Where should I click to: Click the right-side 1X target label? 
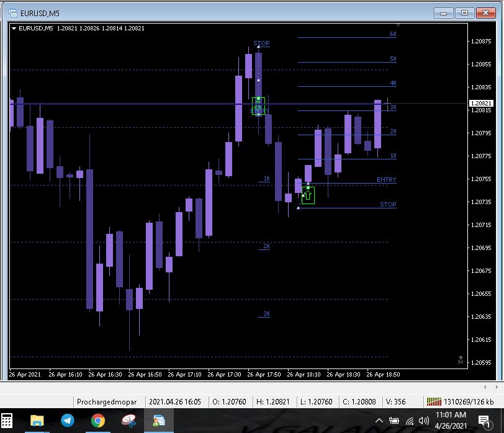point(393,156)
